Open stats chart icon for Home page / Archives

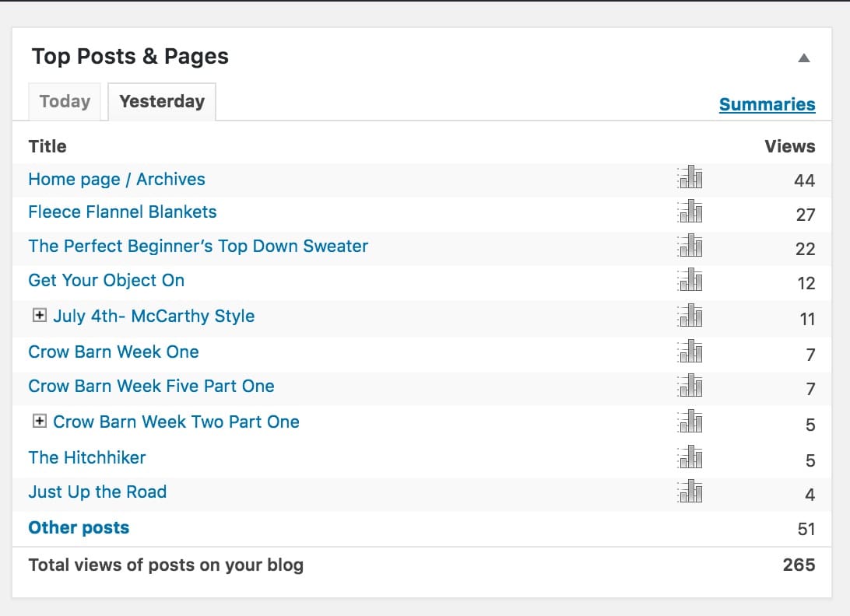pyautogui.click(x=690, y=178)
